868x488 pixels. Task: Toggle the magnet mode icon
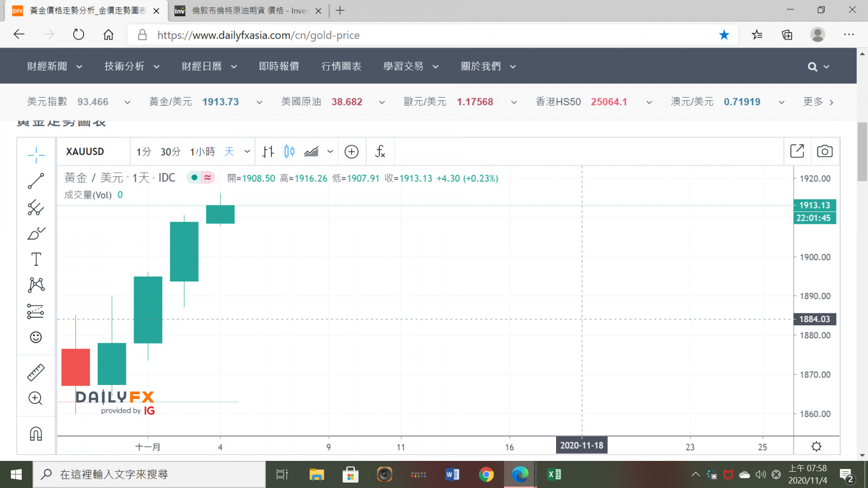pos(36,434)
